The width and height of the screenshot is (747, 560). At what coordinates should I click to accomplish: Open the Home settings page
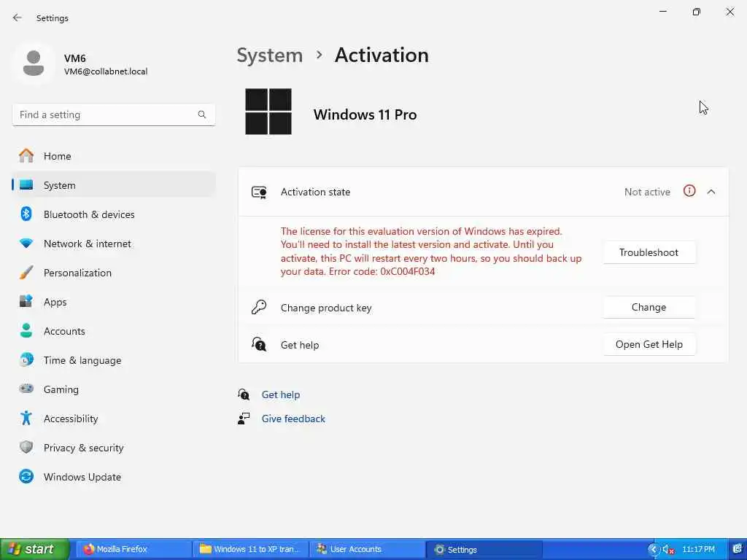113,156
